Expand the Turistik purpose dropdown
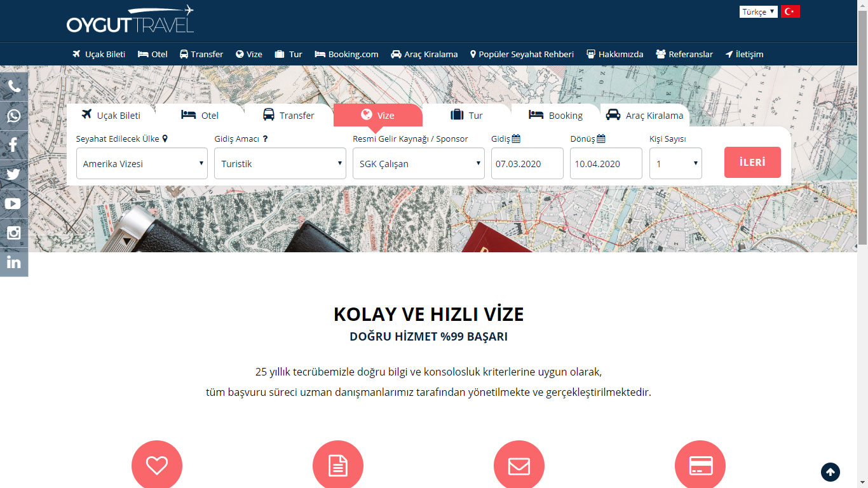 click(x=280, y=163)
